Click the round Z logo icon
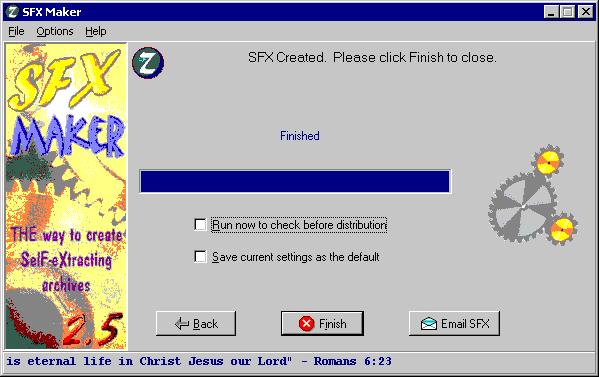599x377 pixels. (148, 63)
